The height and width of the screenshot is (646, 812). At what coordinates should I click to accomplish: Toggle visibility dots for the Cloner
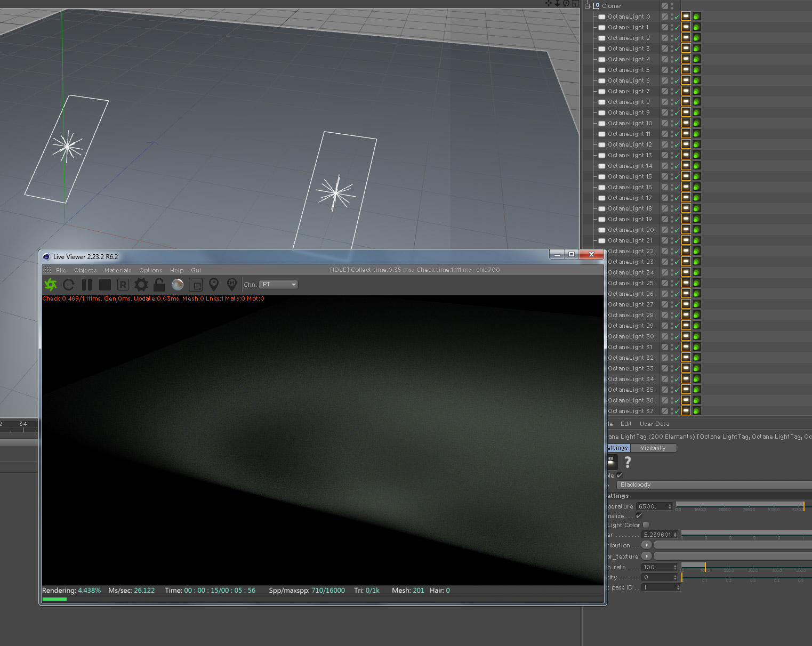pyautogui.click(x=672, y=6)
